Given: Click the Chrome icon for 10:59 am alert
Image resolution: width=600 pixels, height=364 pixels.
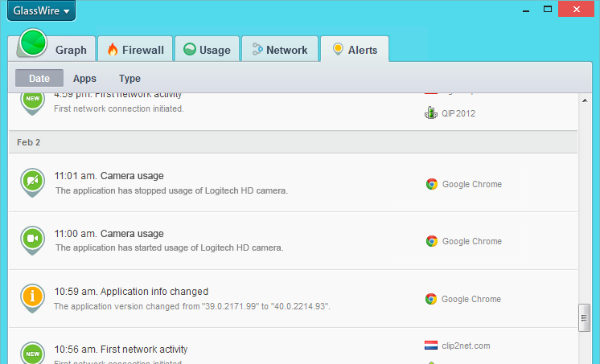Looking at the screenshot, I should coord(431,299).
